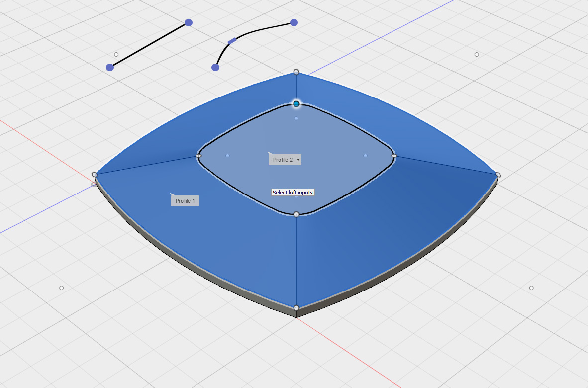Click the straight black sketch line
This screenshot has width=588, height=388.
point(149,44)
